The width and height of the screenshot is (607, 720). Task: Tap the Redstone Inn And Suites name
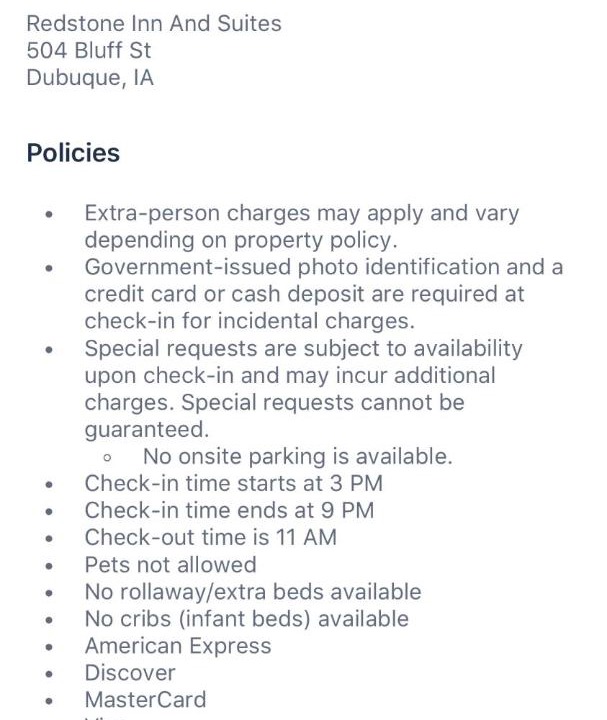(154, 23)
